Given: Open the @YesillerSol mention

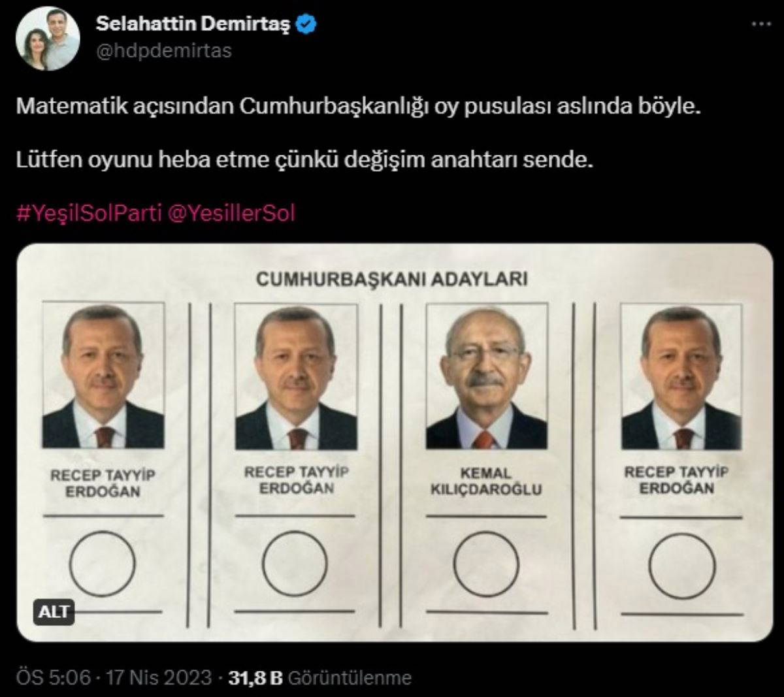Looking at the screenshot, I should [x=232, y=213].
